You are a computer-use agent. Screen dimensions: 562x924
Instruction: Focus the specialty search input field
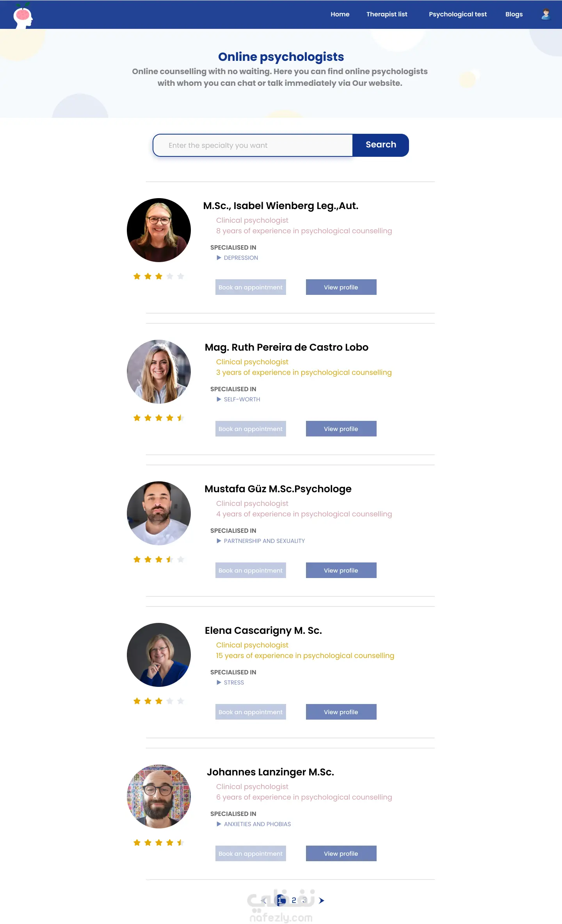[253, 145]
